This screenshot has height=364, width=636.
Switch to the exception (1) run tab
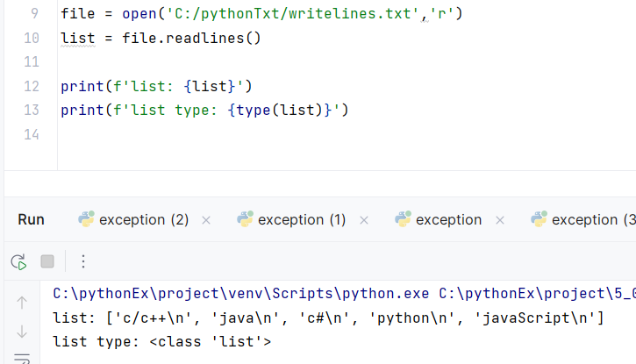[302, 219]
